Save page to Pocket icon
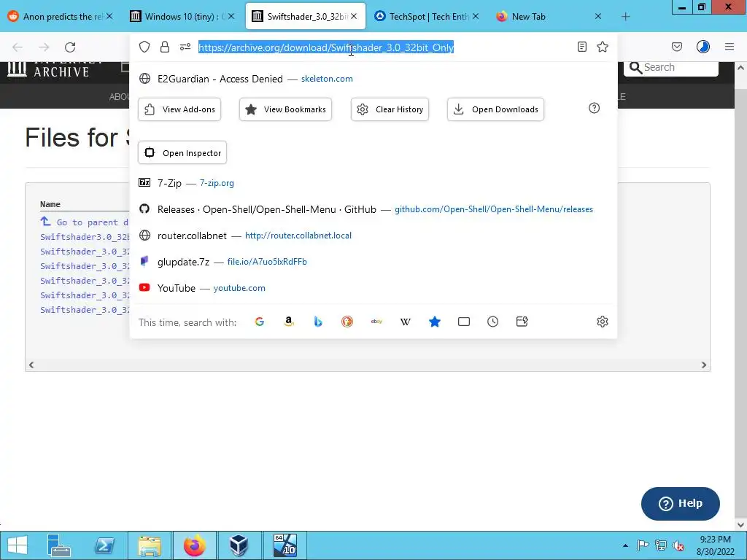This screenshot has width=747, height=560. (x=677, y=47)
